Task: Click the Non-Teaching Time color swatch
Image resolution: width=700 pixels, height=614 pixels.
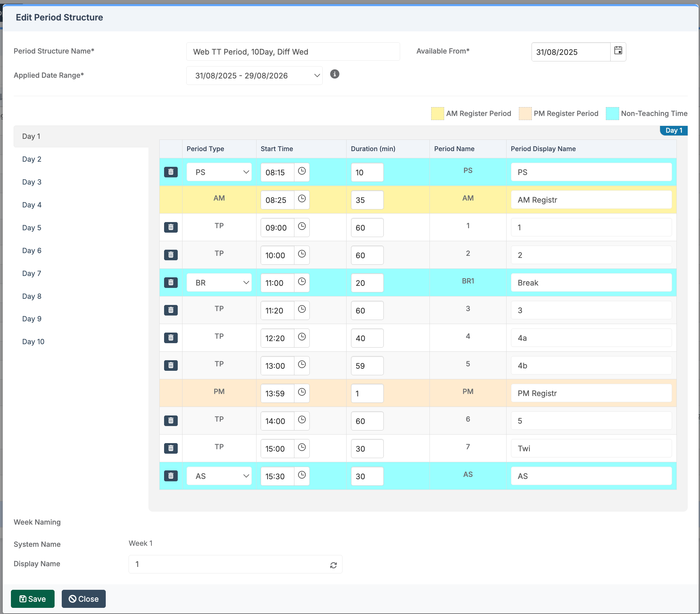Action: point(612,113)
